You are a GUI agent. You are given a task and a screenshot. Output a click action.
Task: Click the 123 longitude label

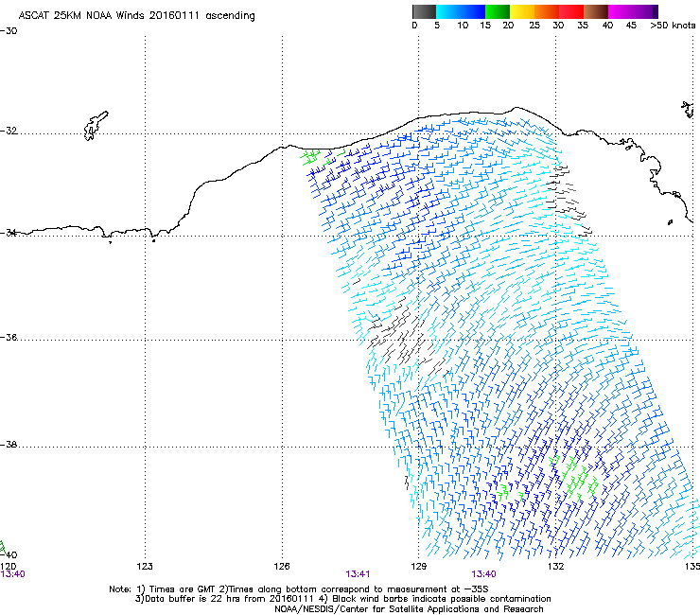pos(145,567)
